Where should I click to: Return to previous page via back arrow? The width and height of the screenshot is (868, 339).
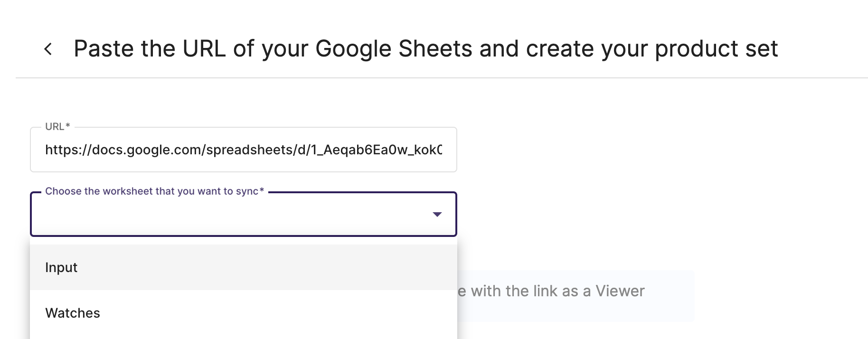[48, 49]
